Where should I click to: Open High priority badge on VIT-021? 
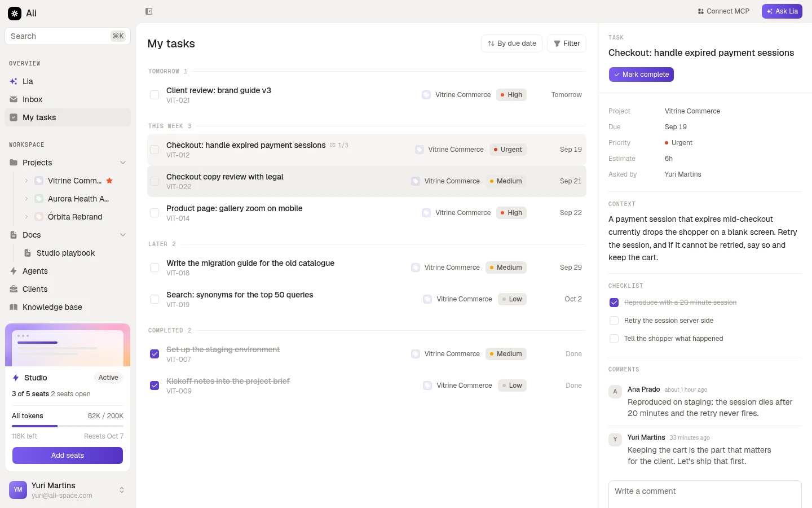tap(511, 95)
